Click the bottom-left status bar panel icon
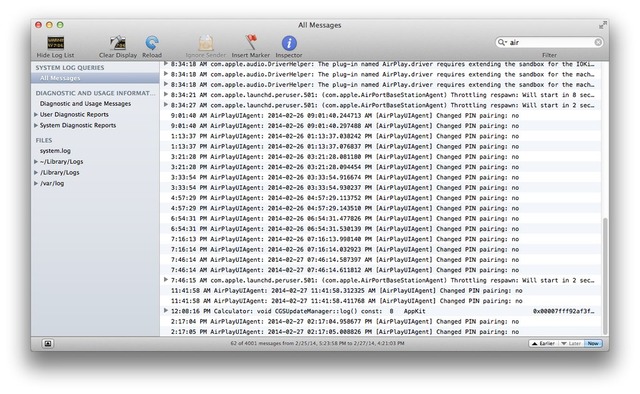 pyautogui.click(x=48, y=343)
